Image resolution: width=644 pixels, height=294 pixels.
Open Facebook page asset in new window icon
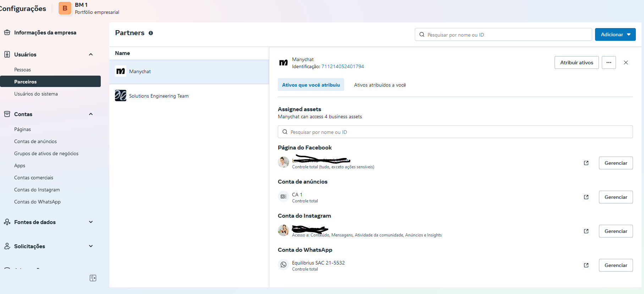pos(586,163)
